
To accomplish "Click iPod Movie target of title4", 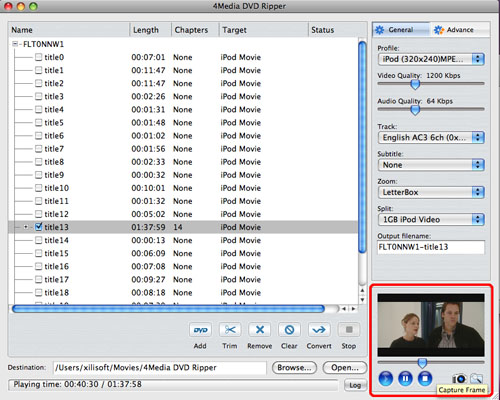I will [x=241, y=110].
